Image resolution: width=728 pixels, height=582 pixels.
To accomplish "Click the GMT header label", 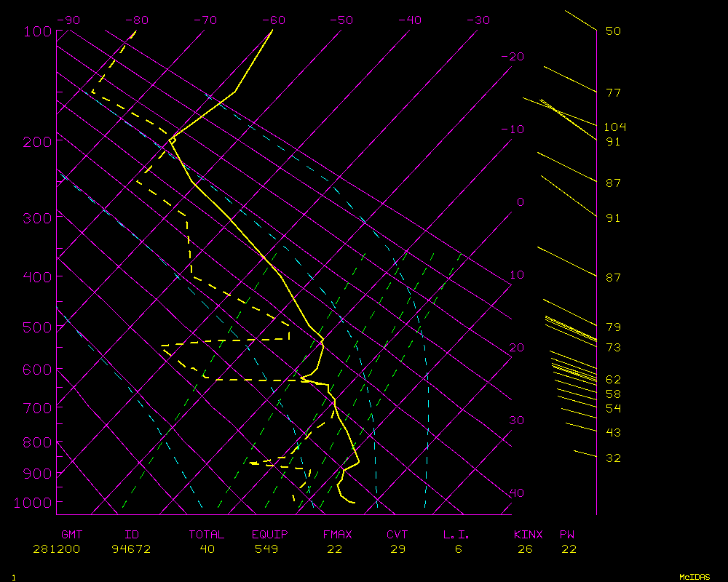I will [71, 535].
